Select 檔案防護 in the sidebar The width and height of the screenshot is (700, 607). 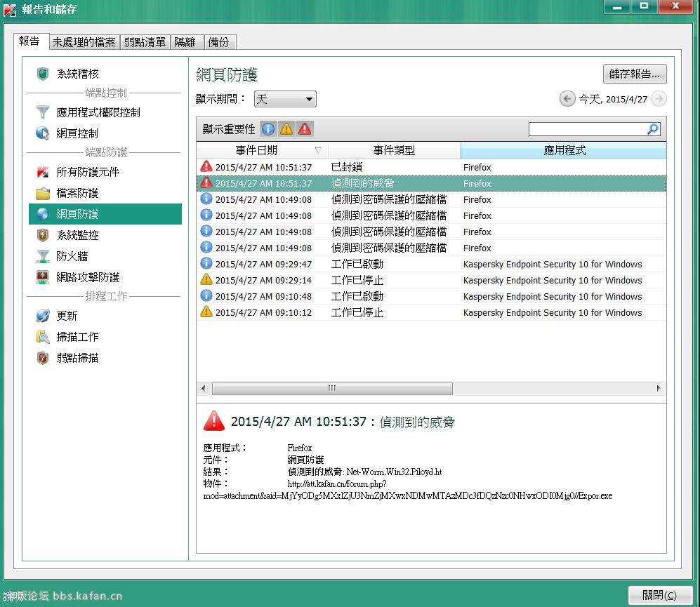click(x=78, y=193)
